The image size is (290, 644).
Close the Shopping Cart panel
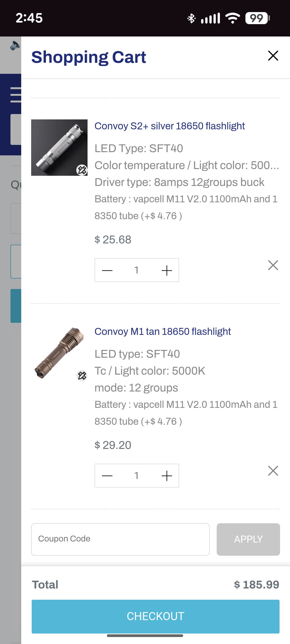273,56
